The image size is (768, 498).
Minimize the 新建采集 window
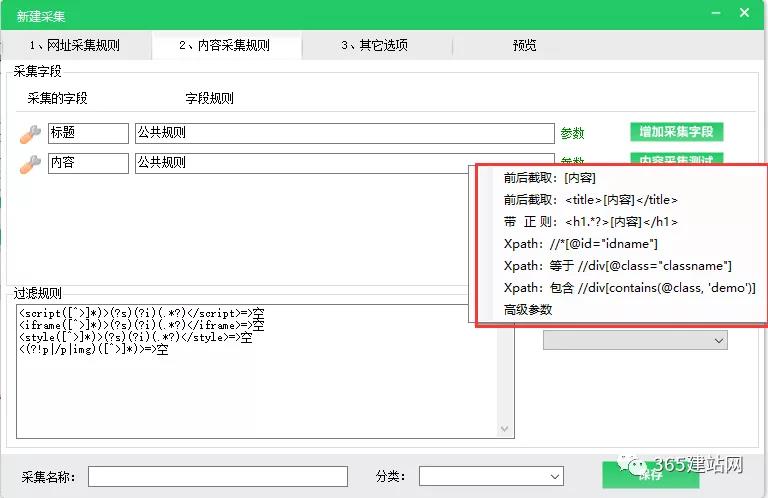tap(716, 13)
